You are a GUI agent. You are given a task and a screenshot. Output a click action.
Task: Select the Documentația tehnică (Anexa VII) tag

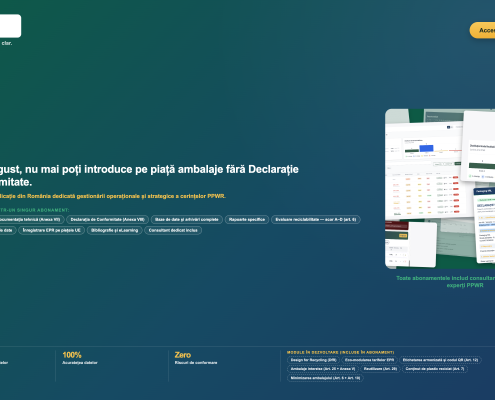[x=32, y=220]
